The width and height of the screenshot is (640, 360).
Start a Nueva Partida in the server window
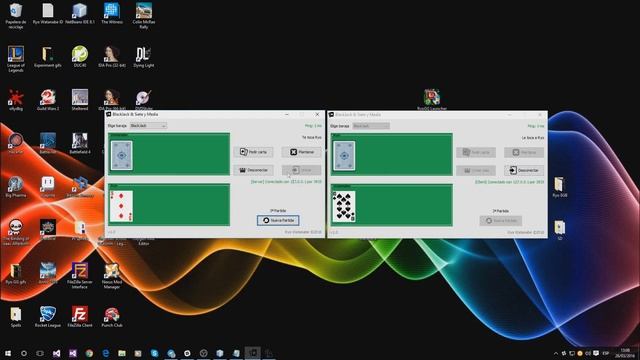coord(278,220)
